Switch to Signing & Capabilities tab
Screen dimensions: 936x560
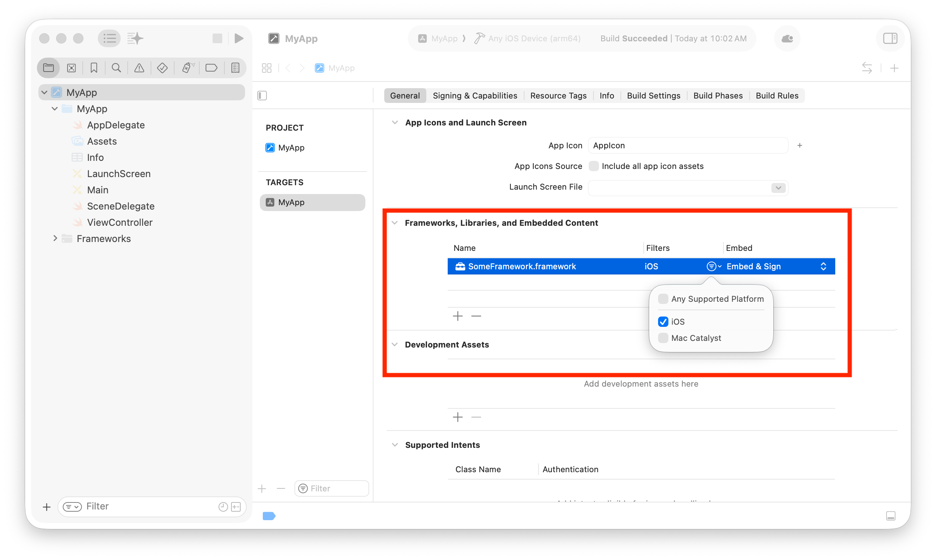pyautogui.click(x=475, y=96)
